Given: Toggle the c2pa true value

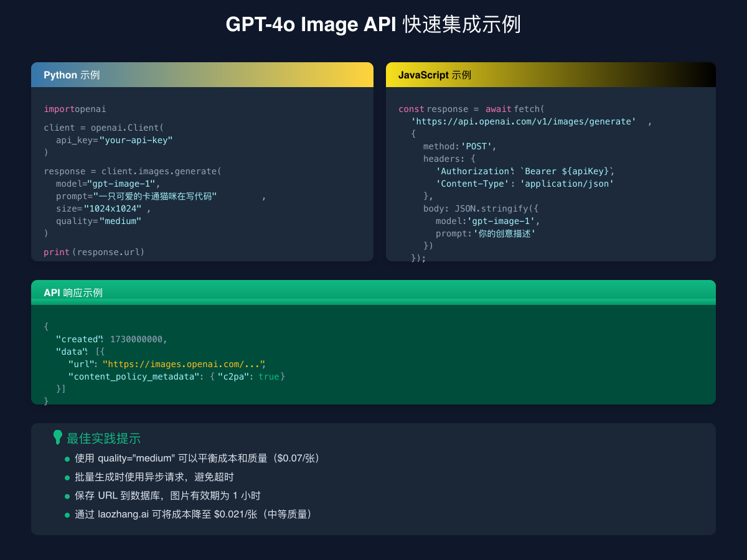Looking at the screenshot, I should [268, 376].
